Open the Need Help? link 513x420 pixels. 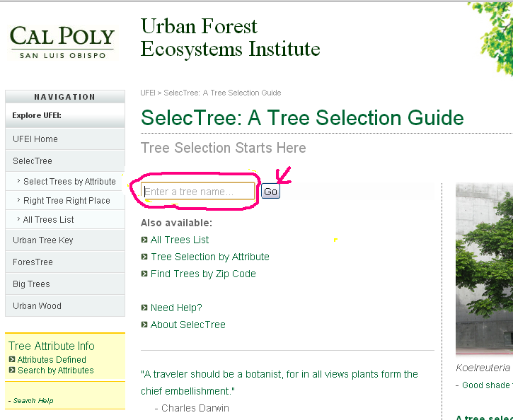click(x=176, y=308)
